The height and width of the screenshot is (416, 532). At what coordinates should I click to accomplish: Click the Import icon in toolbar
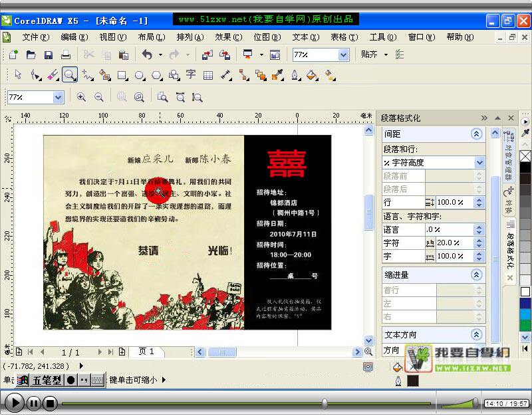pos(207,54)
